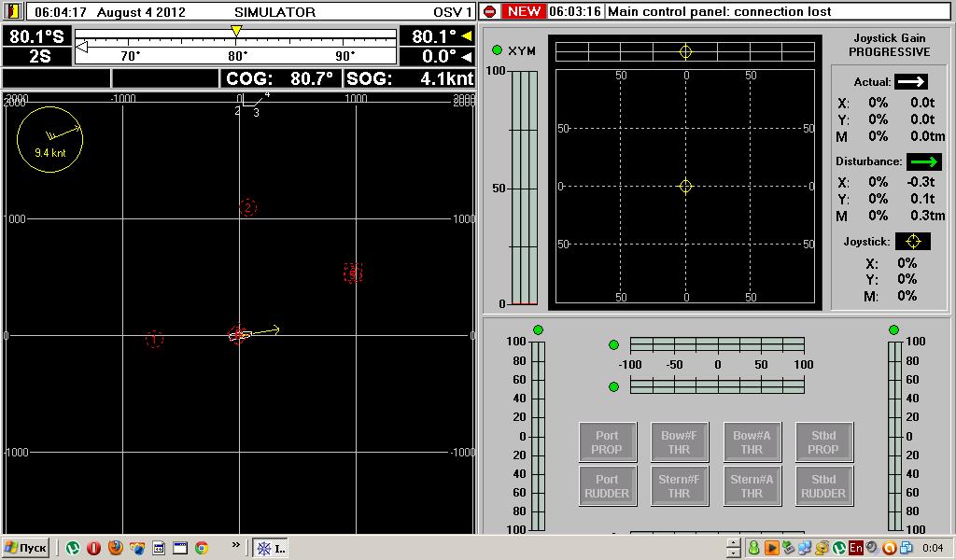Click the Actual force white arrow icon
The image size is (956, 560).
click(x=910, y=82)
